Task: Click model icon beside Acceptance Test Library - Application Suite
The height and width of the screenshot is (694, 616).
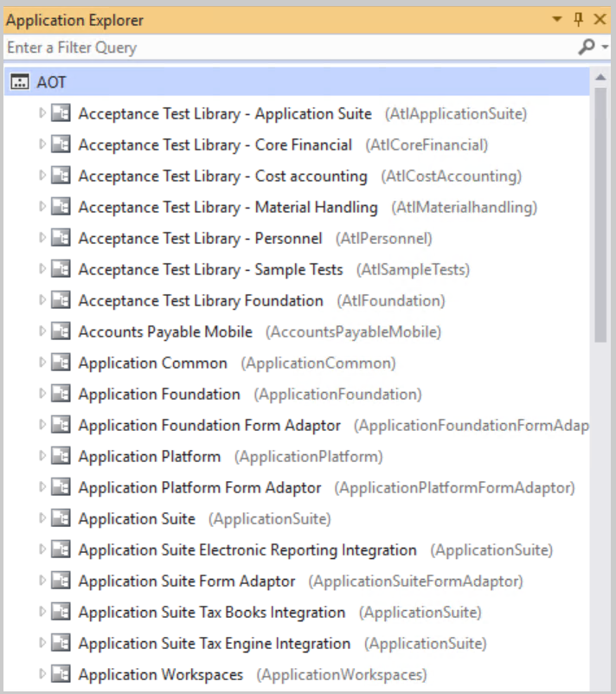Action: pyautogui.click(x=61, y=112)
